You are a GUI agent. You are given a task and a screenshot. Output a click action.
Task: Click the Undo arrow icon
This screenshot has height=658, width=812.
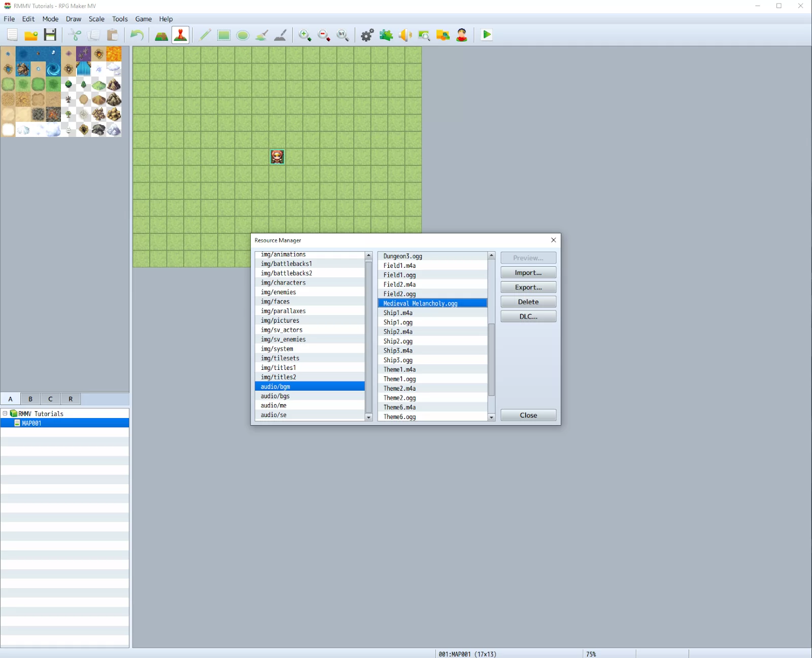click(137, 35)
